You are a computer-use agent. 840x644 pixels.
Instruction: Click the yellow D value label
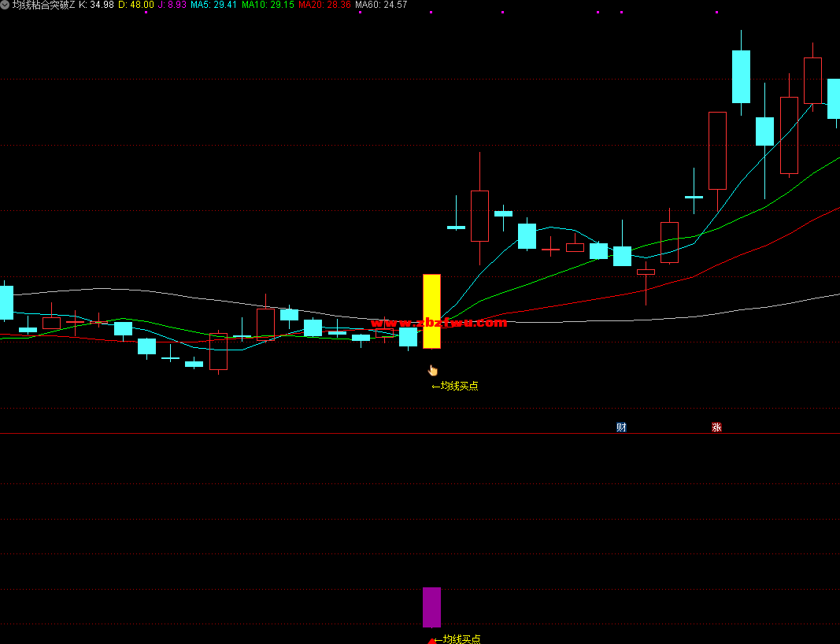pyautogui.click(x=136, y=5)
